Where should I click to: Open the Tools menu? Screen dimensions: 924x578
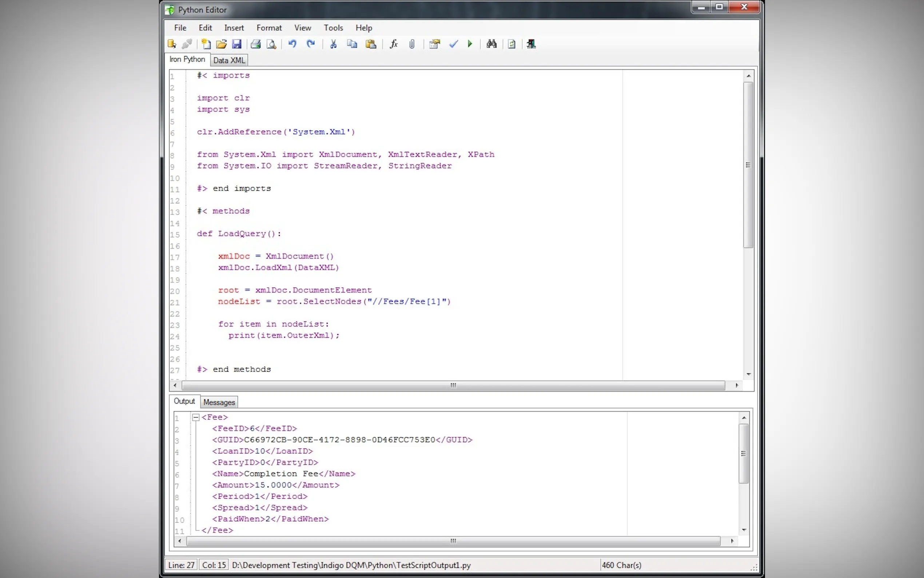pos(333,28)
